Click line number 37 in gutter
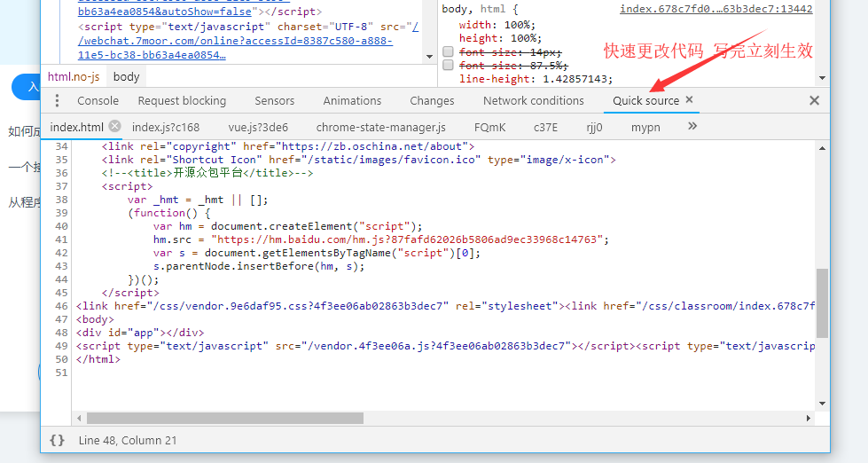This screenshot has width=868, height=463. 61,186
